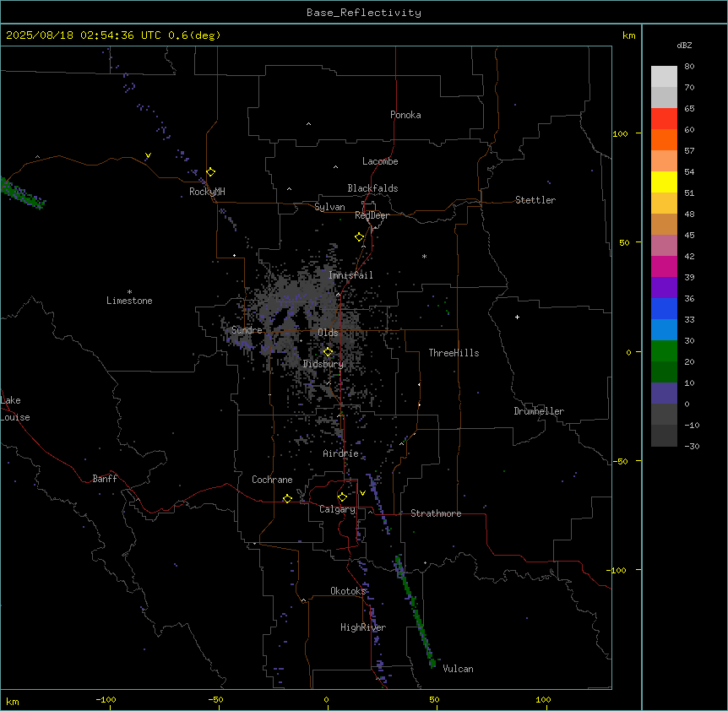Click the pink 45-42 dBZ legend swatch
Screen dimensions: 728x711
pos(664,246)
